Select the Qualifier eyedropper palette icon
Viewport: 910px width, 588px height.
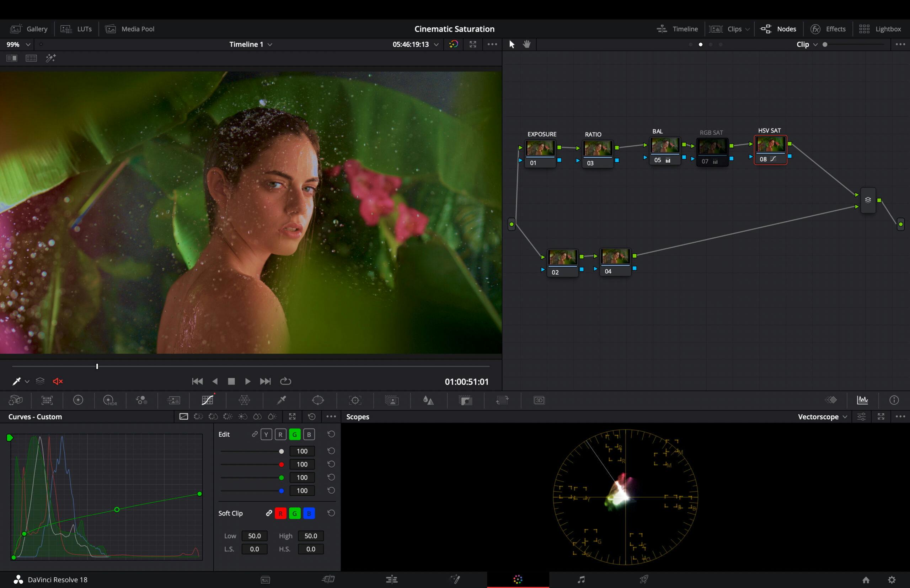[x=281, y=400]
